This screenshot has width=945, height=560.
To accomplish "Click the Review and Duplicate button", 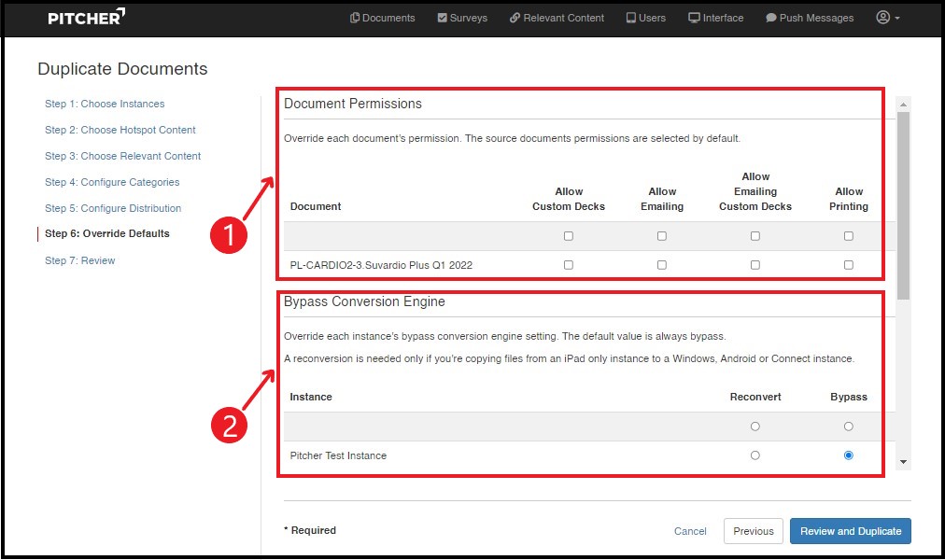I will coord(850,531).
